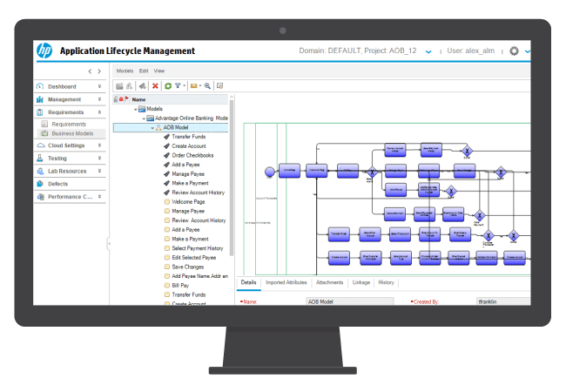Viewport: 566px width, 392px height.
Task: Expand the Lab Resources chevron
Action: tap(99, 171)
